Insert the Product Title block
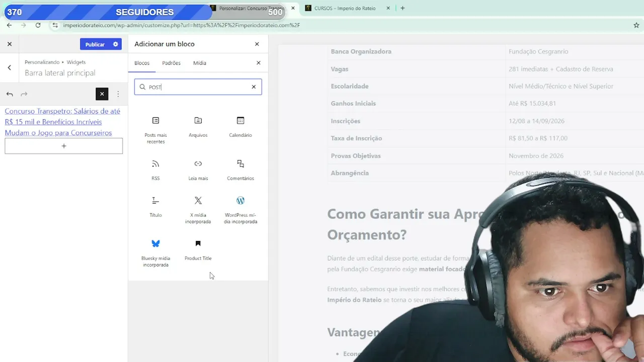This screenshot has height=362, width=644. 198,250
